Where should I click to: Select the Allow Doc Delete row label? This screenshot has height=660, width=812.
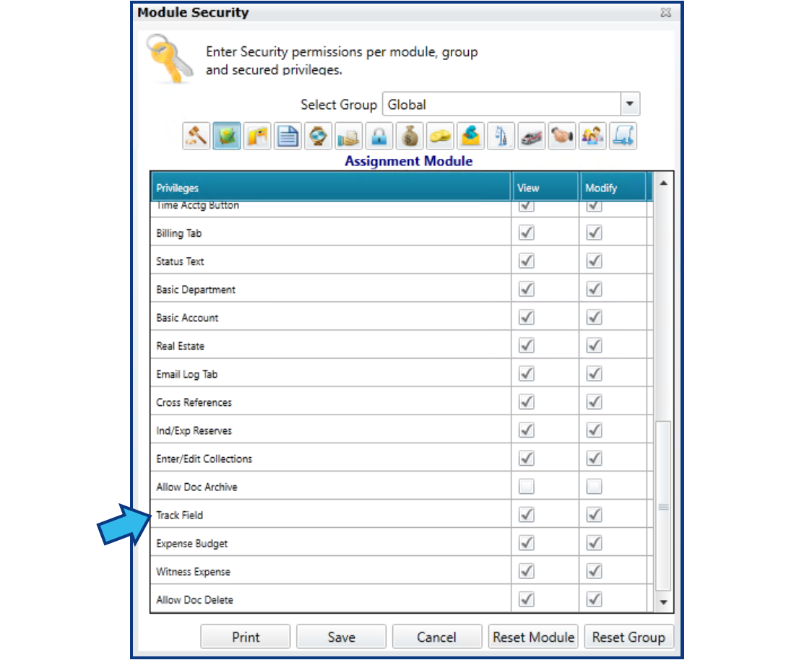[195, 600]
